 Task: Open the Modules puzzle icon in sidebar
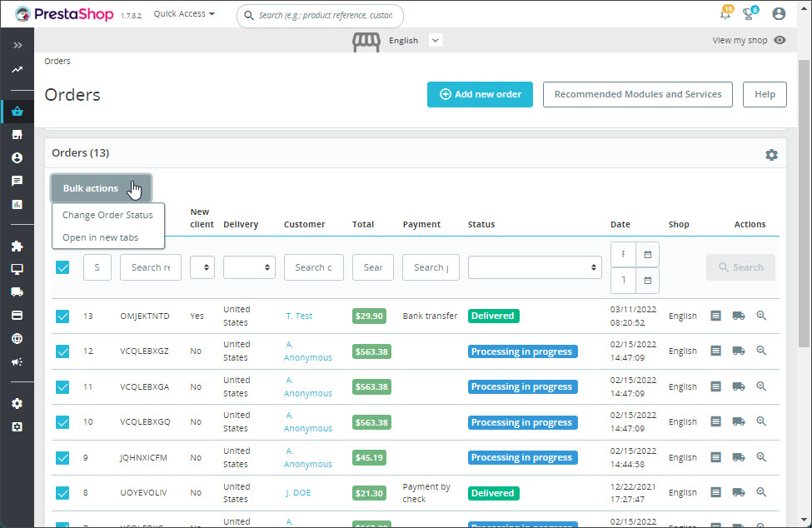[x=17, y=247]
